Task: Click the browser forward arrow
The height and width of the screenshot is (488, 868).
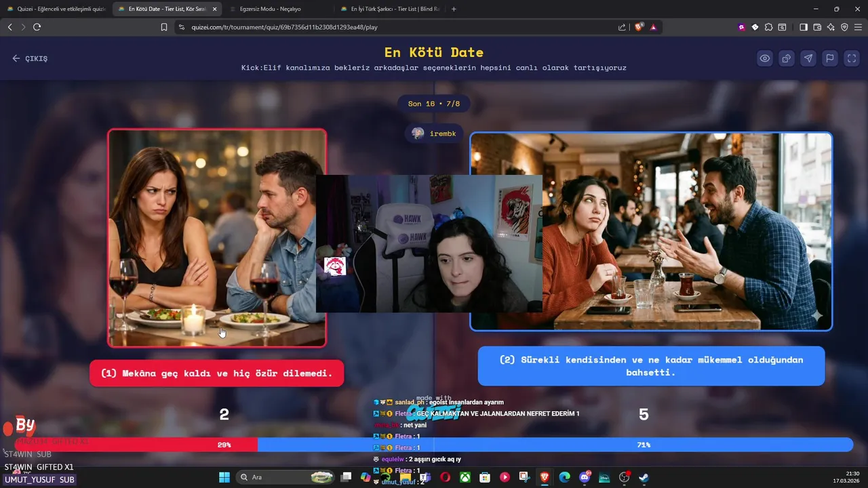Action: pyautogui.click(x=23, y=27)
